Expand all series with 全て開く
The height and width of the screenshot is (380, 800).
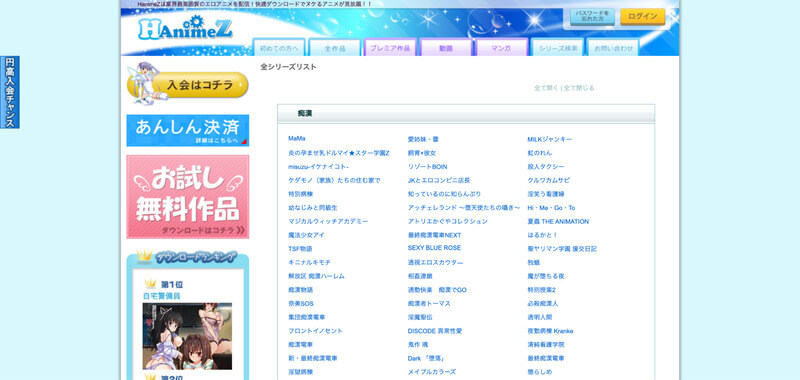tap(546, 88)
